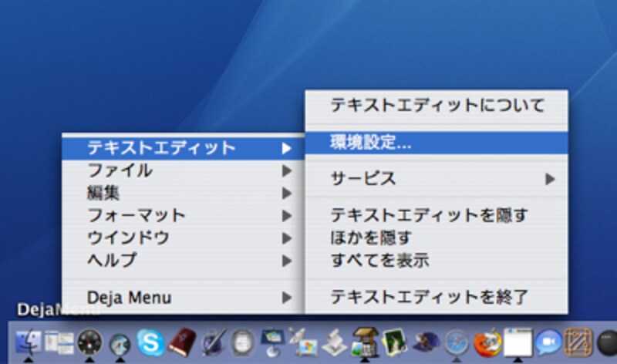Screen dimensions: 617x364
Task: Select 環境設定... in the submenu
Action: 437,143
